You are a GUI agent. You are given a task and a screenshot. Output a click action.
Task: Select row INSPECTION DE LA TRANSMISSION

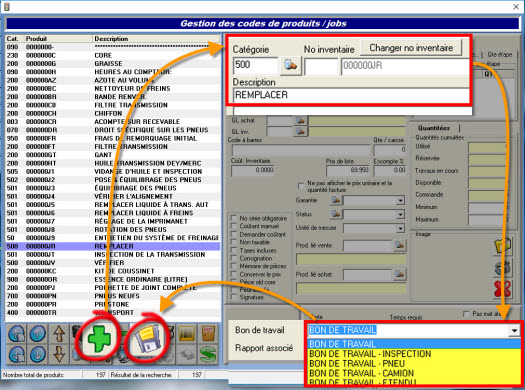[x=112, y=255]
